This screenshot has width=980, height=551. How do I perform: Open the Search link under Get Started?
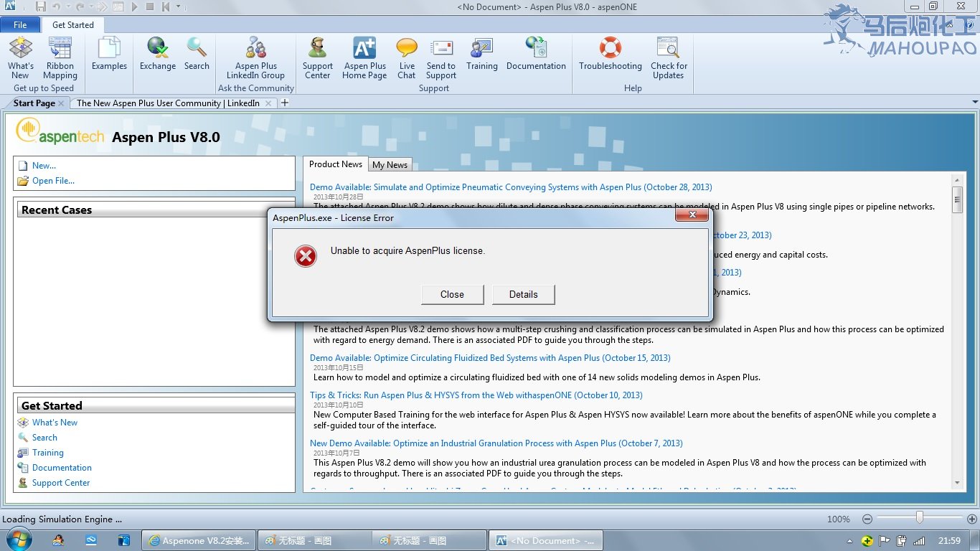44,438
